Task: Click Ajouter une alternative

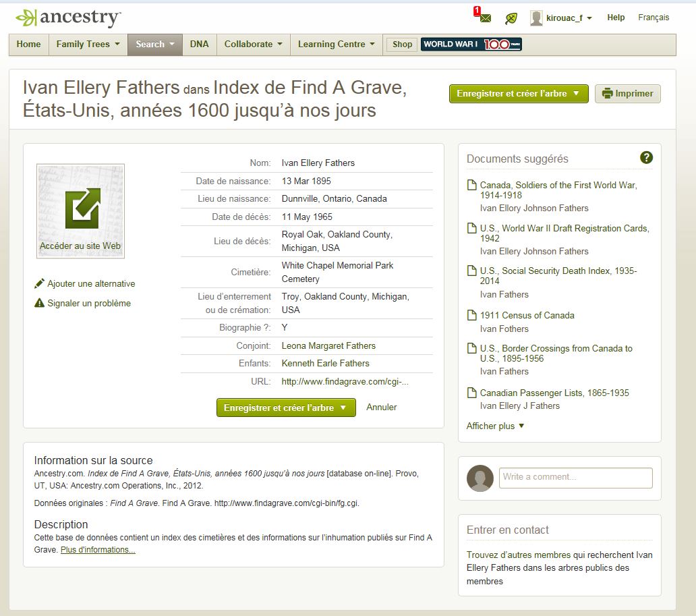Action: 91,283
